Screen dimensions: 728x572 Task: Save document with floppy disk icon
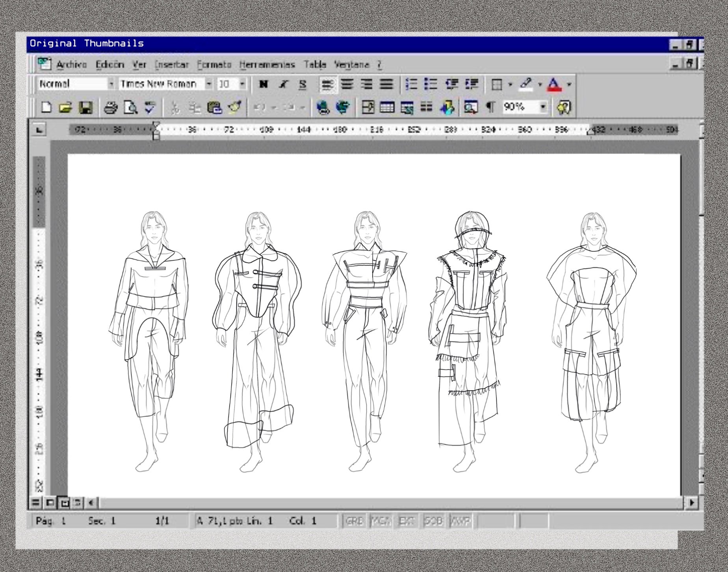(x=85, y=107)
